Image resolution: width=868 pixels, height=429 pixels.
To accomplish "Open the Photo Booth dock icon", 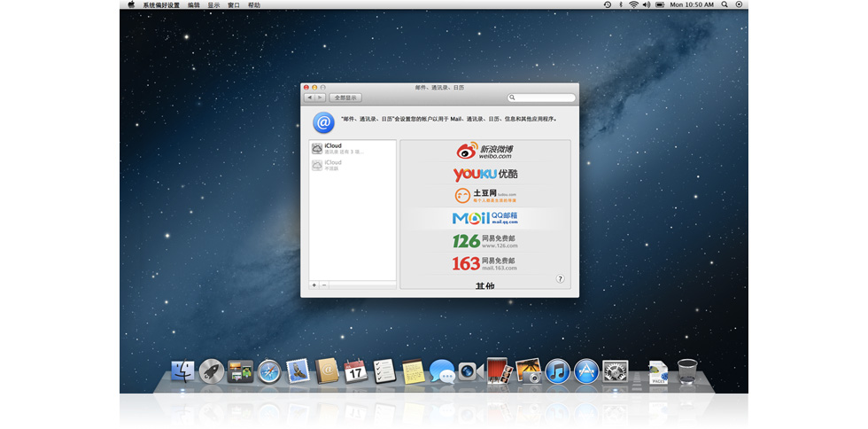I will 499,370.
